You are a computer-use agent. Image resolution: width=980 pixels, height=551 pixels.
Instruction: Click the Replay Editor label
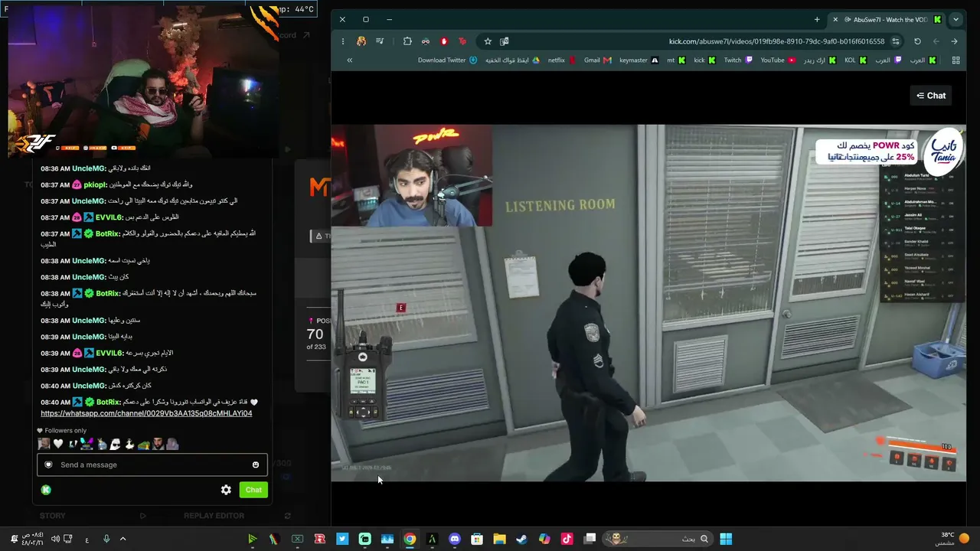(x=214, y=516)
